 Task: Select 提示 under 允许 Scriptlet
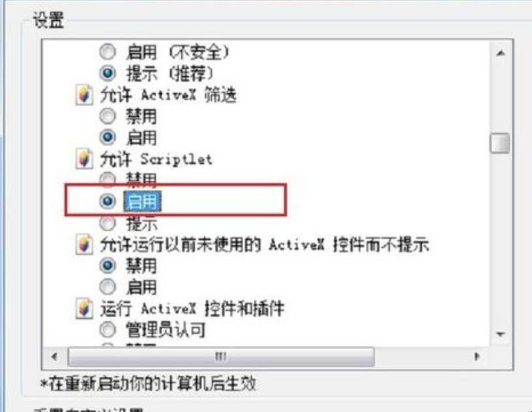[108, 223]
